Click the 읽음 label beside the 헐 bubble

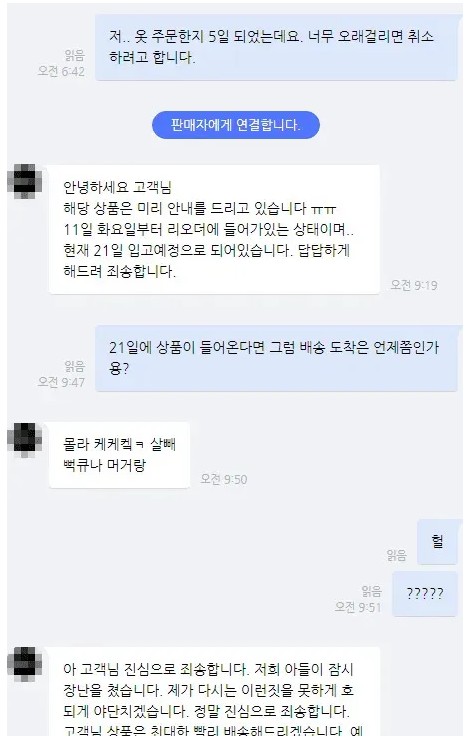coord(396,555)
